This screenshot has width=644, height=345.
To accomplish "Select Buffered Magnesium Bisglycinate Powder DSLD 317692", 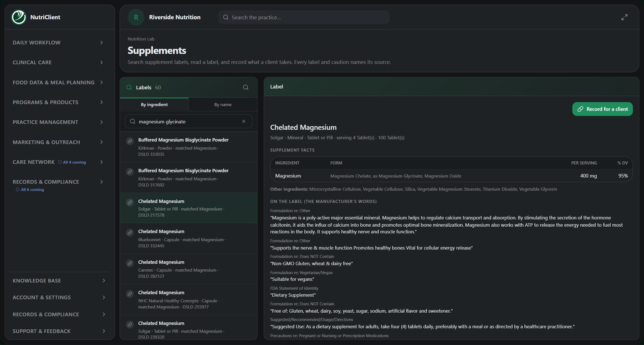I will 188,178.
